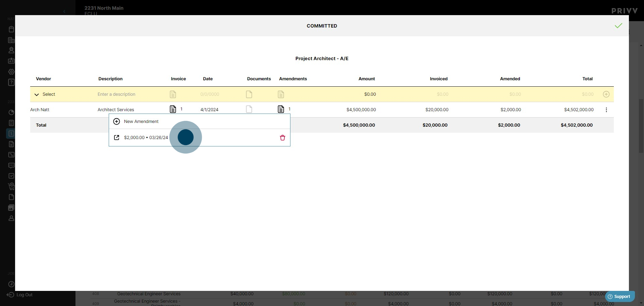Click the Amendments column header
644x306 pixels.
293,79
